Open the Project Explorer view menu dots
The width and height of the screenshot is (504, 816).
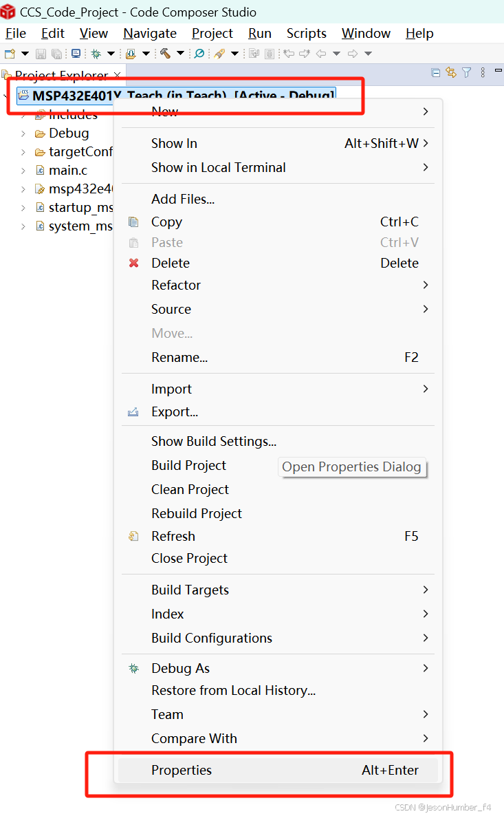[x=483, y=74]
